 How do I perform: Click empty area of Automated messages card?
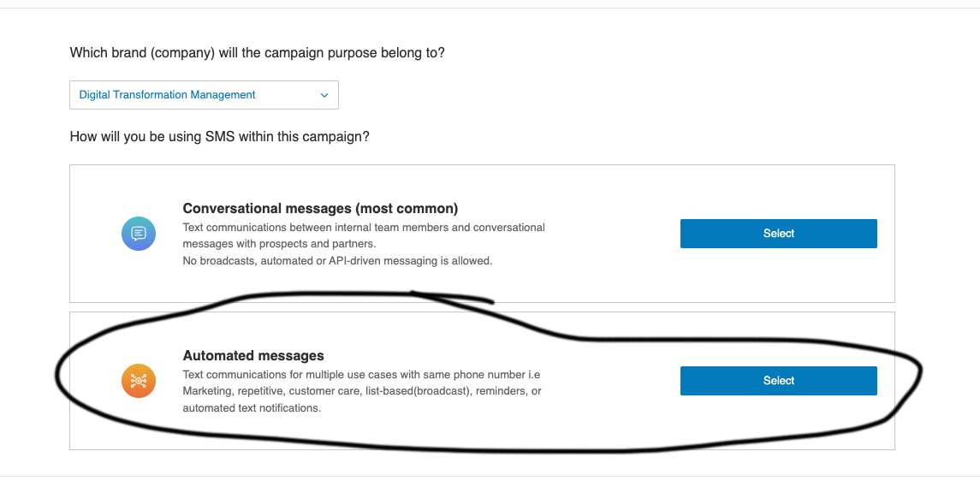click(613, 431)
